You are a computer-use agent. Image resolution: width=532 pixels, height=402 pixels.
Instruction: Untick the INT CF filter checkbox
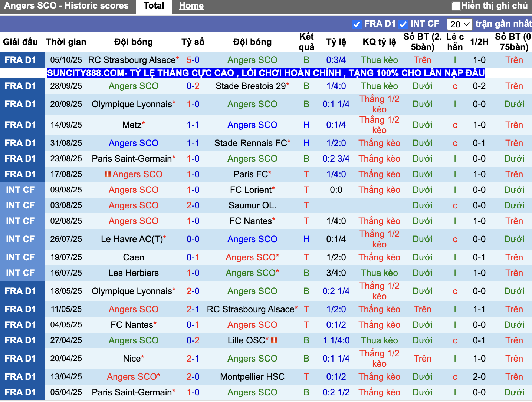coord(403,24)
